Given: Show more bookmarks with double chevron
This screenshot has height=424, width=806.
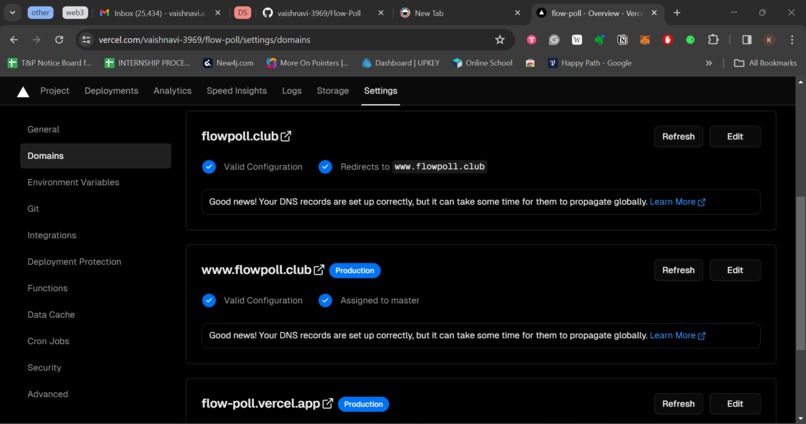Looking at the screenshot, I should [x=709, y=63].
